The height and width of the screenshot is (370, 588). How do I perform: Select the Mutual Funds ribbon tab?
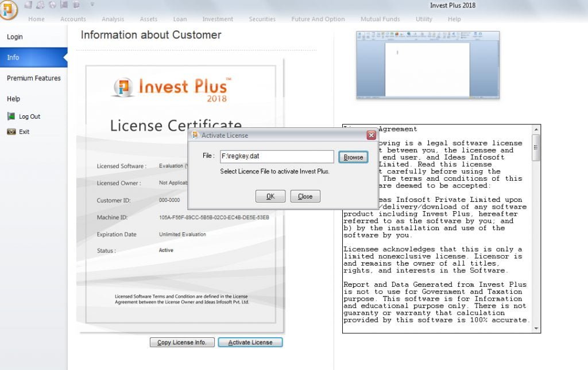[380, 19]
